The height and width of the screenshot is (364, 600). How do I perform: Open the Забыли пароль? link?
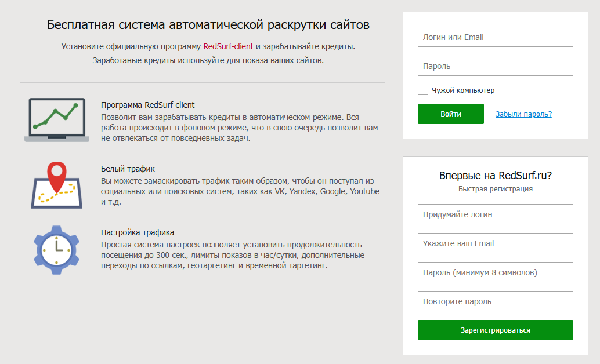pos(523,114)
